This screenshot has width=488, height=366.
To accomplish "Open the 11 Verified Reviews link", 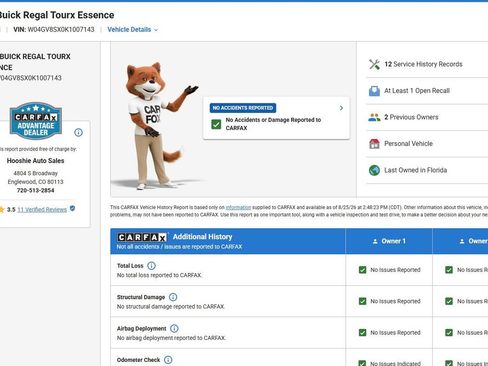I will pyautogui.click(x=42, y=210).
